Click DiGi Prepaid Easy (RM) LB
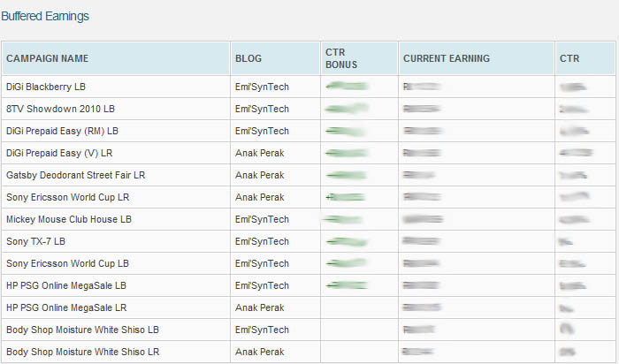Image resolution: width=619 pixels, height=364 pixels. [x=62, y=131]
